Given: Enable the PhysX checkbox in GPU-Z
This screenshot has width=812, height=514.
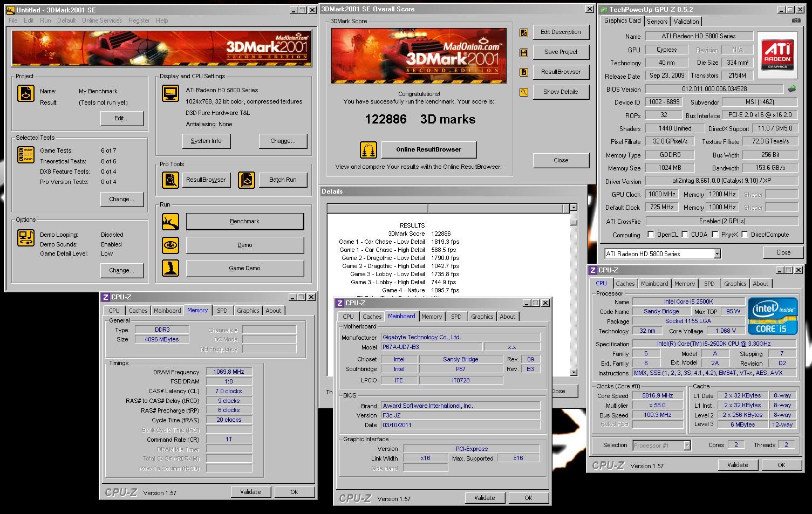Looking at the screenshot, I should click(x=715, y=235).
